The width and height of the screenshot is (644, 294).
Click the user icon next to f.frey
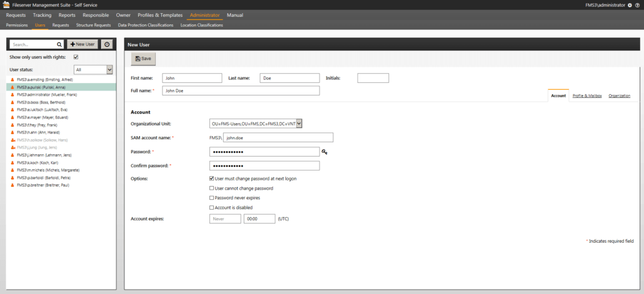[13, 125]
